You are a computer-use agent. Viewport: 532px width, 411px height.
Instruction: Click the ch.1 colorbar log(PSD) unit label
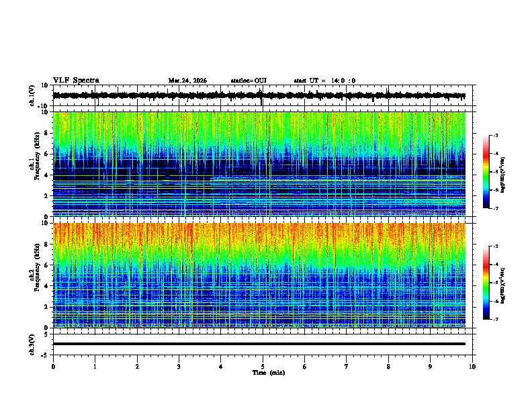503,175
